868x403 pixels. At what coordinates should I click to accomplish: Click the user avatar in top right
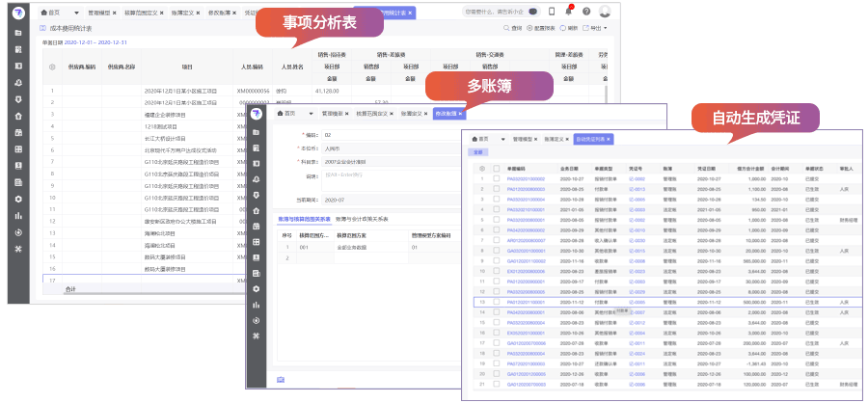click(605, 12)
